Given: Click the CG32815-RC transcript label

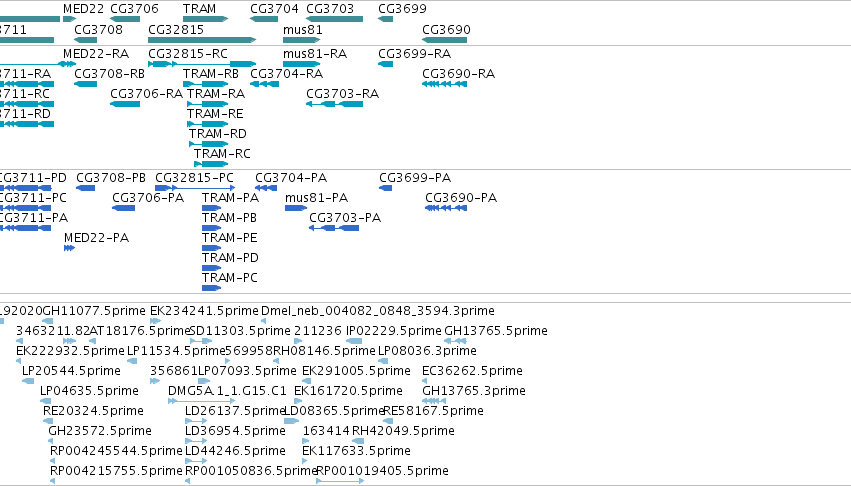Looking at the screenshot, I should (x=188, y=54).
